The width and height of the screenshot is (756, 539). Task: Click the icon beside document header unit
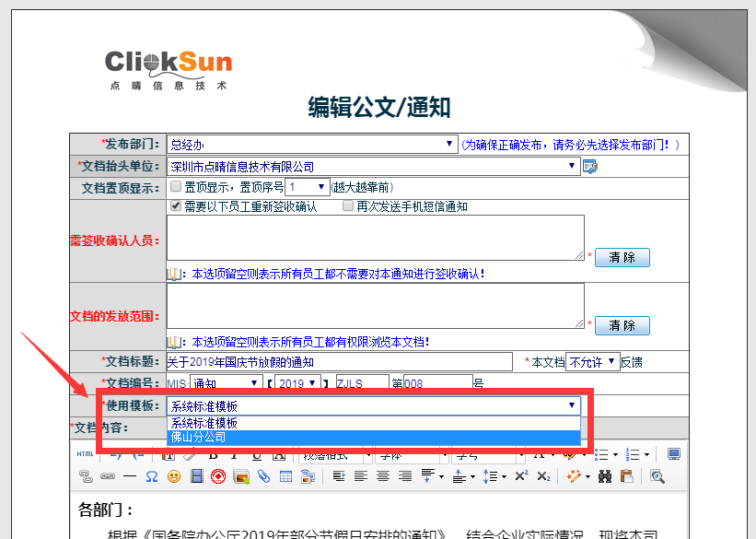pyautogui.click(x=590, y=167)
